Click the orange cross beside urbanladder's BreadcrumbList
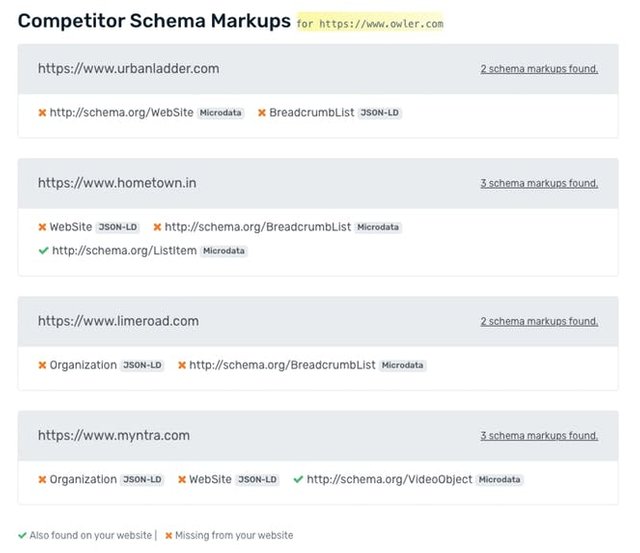This screenshot has width=640, height=553. [x=262, y=113]
